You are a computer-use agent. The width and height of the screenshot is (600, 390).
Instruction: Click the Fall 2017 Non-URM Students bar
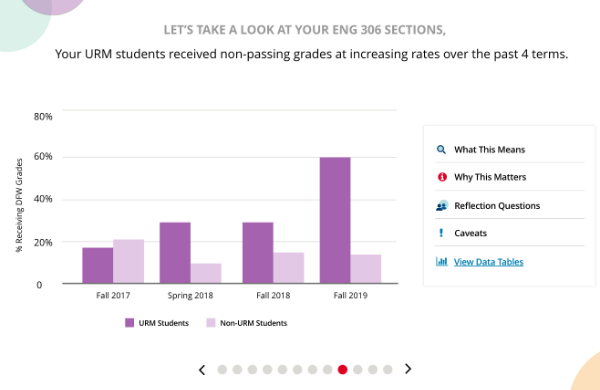129,261
